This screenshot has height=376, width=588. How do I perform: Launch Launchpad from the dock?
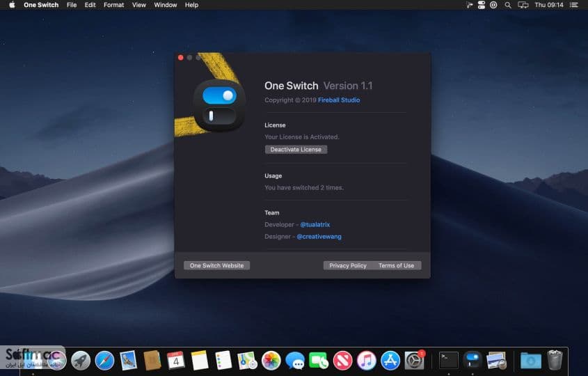(x=81, y=361)
